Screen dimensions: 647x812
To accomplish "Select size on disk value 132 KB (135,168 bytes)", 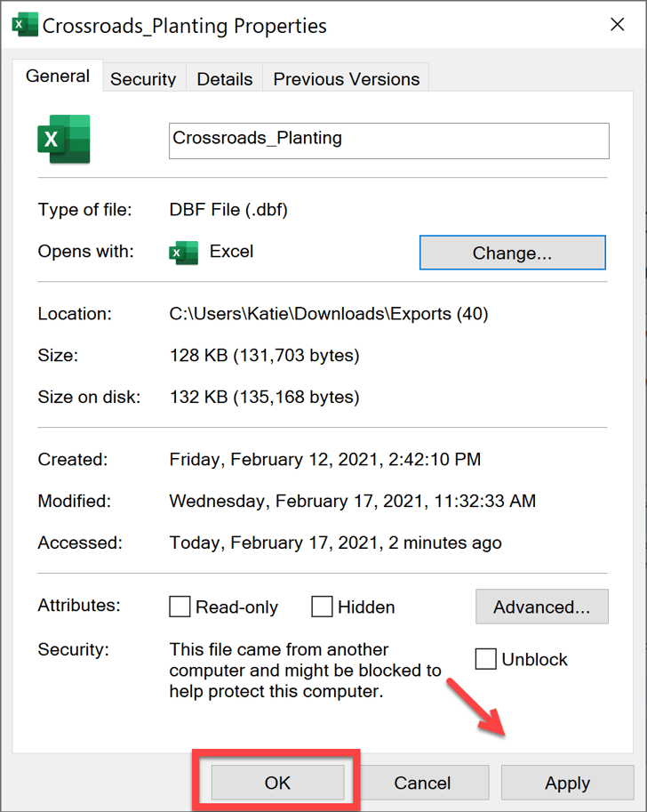I will (x=265, y=398).
